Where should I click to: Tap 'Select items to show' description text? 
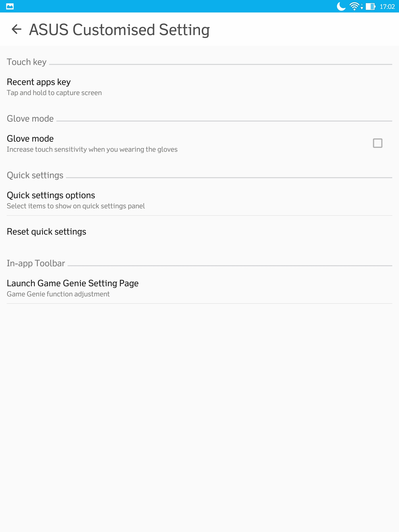pos(76,206)
